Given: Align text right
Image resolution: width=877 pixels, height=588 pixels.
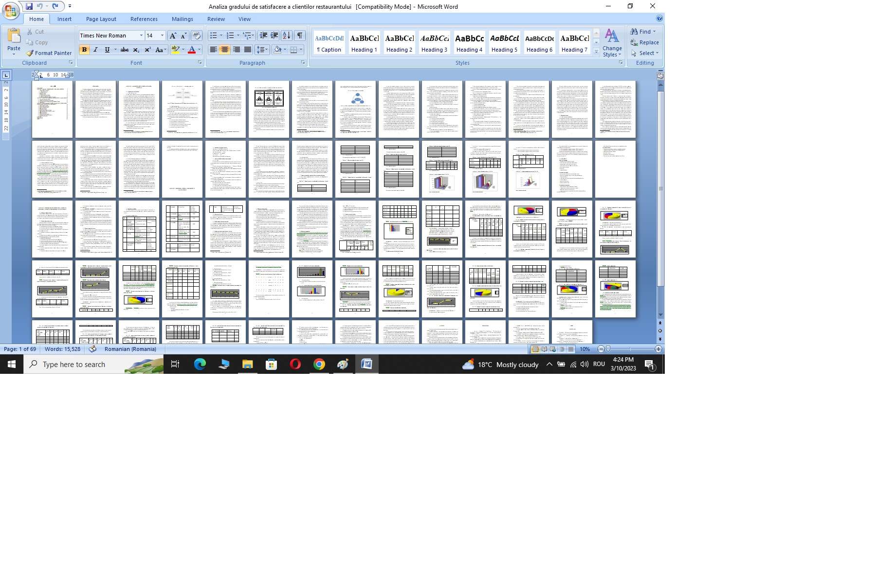Looking at the screenshot, I should (236, 50).
